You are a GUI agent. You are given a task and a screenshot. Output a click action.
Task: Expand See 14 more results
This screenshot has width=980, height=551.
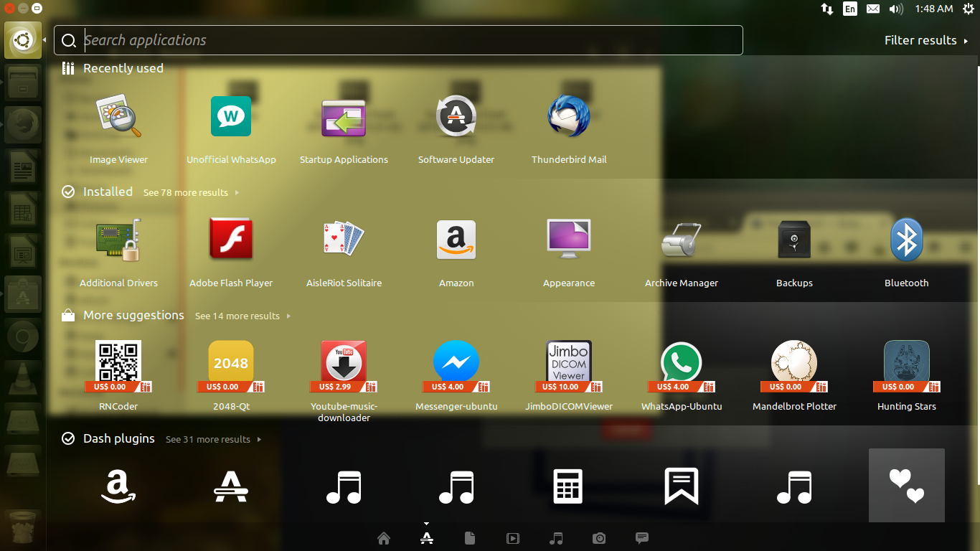242,316
